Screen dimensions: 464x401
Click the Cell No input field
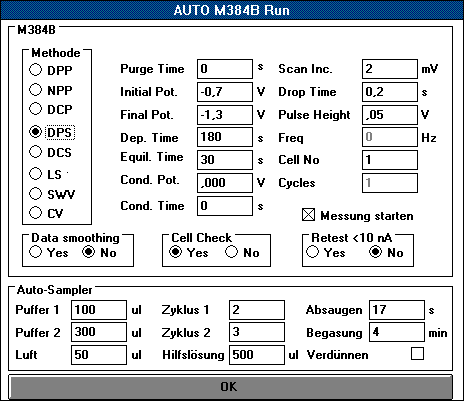point(390,160)
